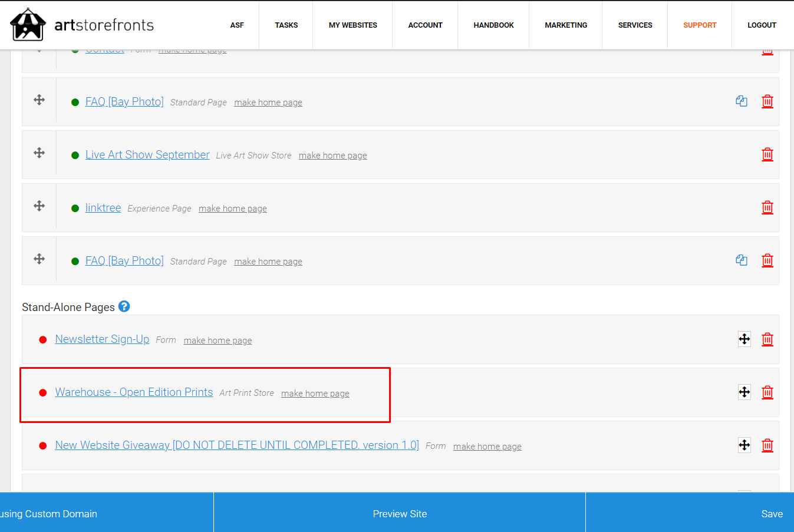This screenshot has width=794, height=532.
Task: Duplicate the first FAQ [Bay Photo] page
Action: (742, 101)
